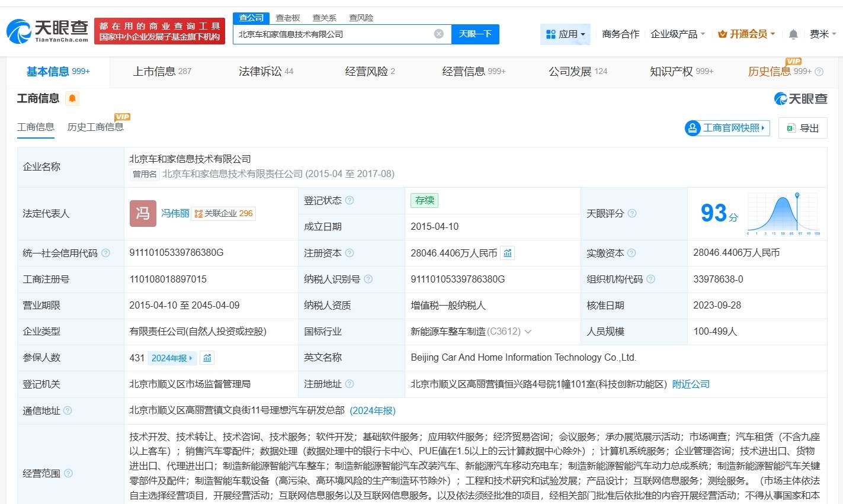The image size is (843, 504).
Task: Open insured headcount chart icon
Action: [207, 358]
